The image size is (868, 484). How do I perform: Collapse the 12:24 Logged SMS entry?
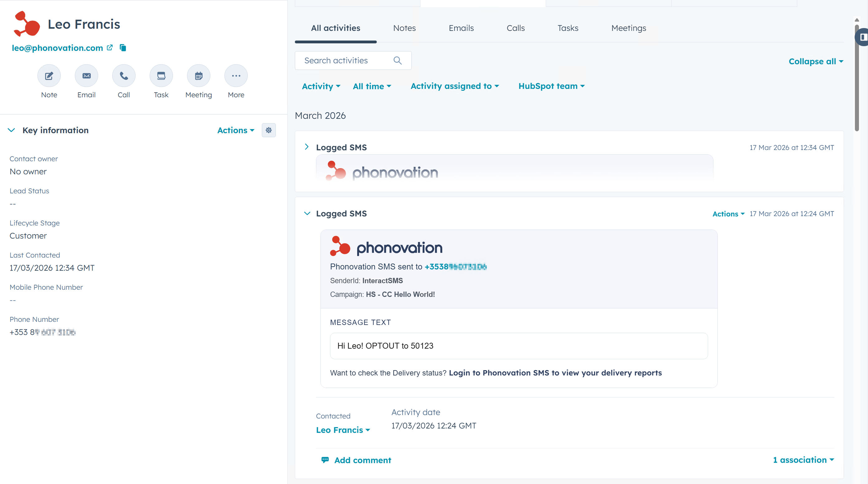307,213
